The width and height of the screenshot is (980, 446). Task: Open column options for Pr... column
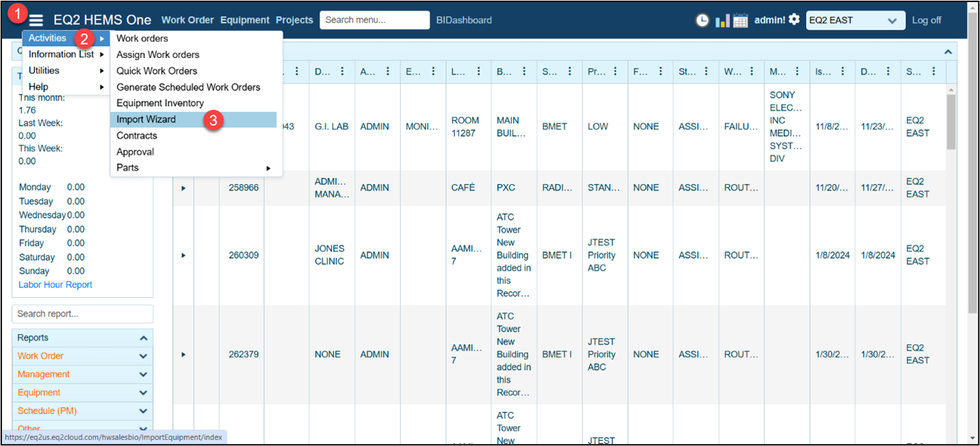(616, 72)
